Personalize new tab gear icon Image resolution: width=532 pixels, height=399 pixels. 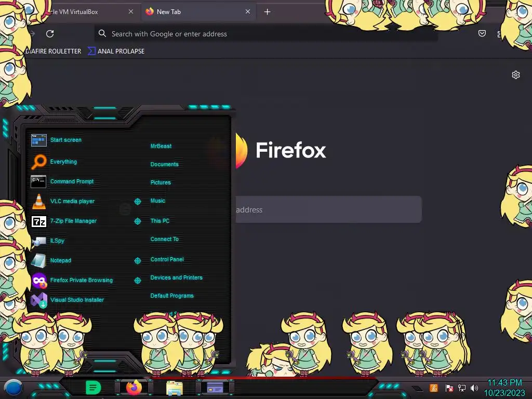[516, 75]
